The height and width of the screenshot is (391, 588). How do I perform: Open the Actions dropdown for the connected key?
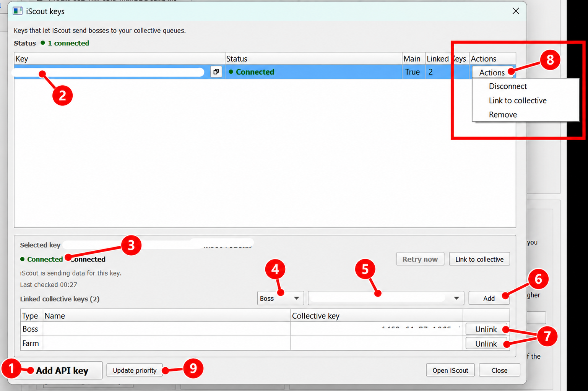point(492,72)
